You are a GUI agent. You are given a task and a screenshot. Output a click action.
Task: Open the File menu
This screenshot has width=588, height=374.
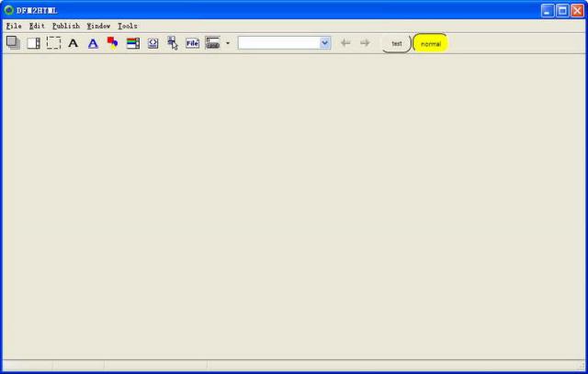pyautogui.click(x=14, y=26)
